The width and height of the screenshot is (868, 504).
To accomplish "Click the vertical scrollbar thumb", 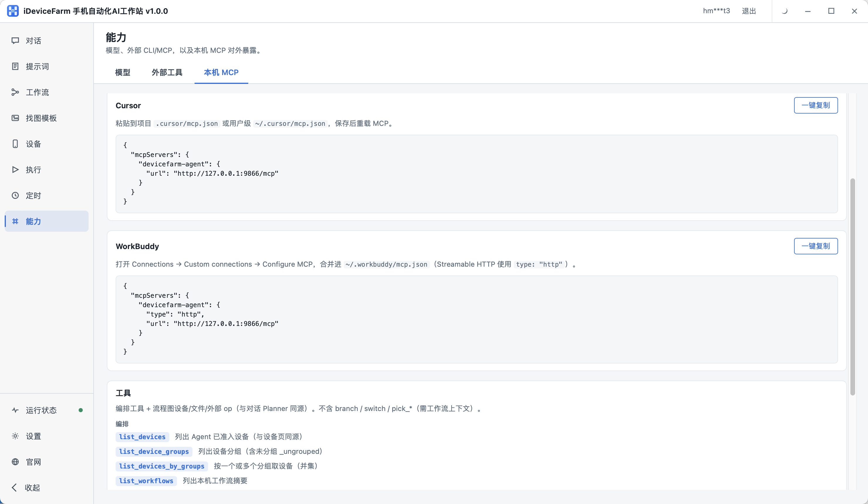I will pos(852,287).
